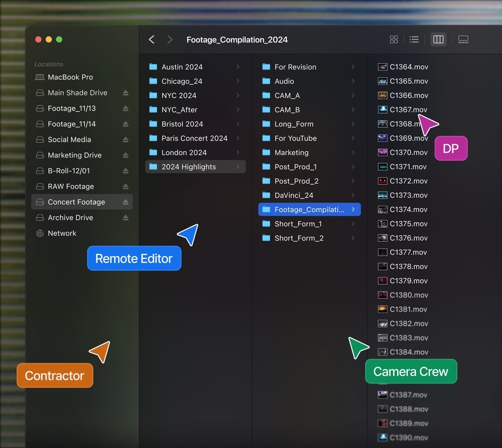502x448 pixels.
Task: Eject Marketing Drive
Action: [125, 155]
